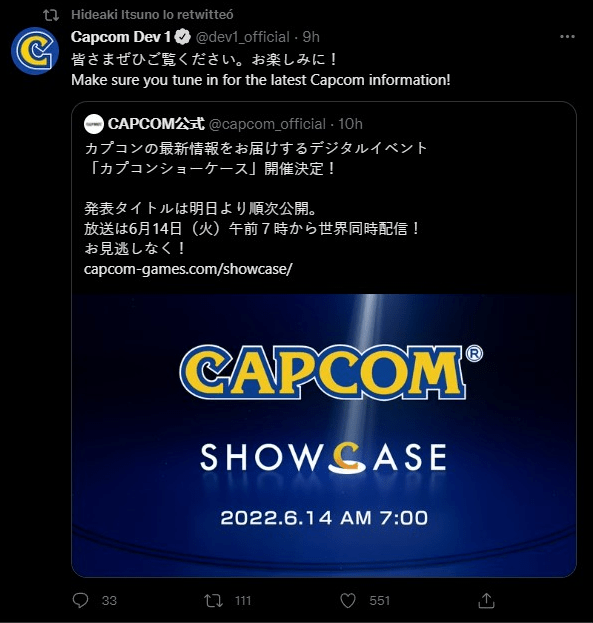
Task: Click the Capcom Dev 1 profile avatar
Action: (x=35, y=51)
